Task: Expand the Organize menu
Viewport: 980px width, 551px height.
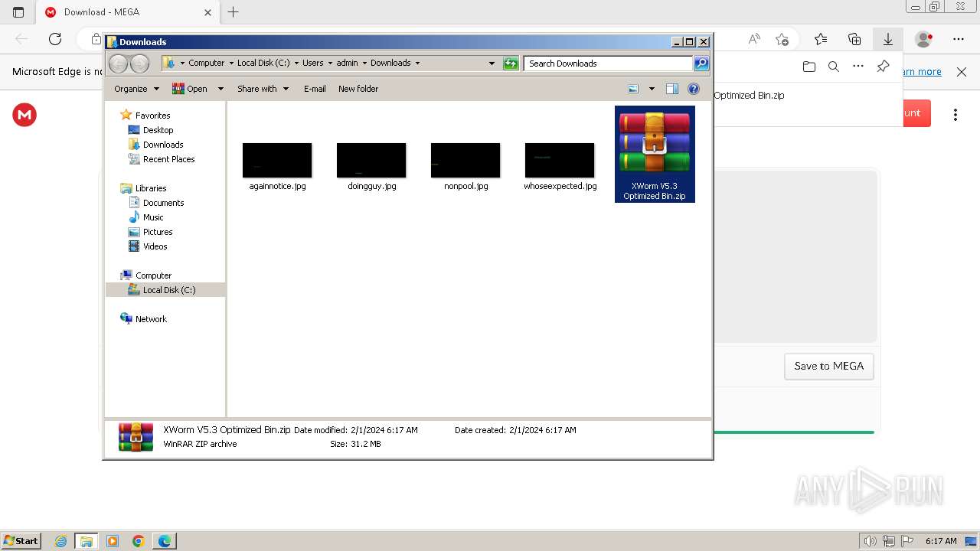Action: 136,89
